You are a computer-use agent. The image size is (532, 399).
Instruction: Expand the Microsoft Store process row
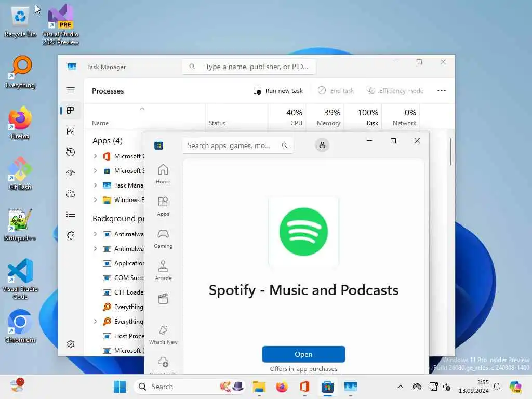[96, 170]
